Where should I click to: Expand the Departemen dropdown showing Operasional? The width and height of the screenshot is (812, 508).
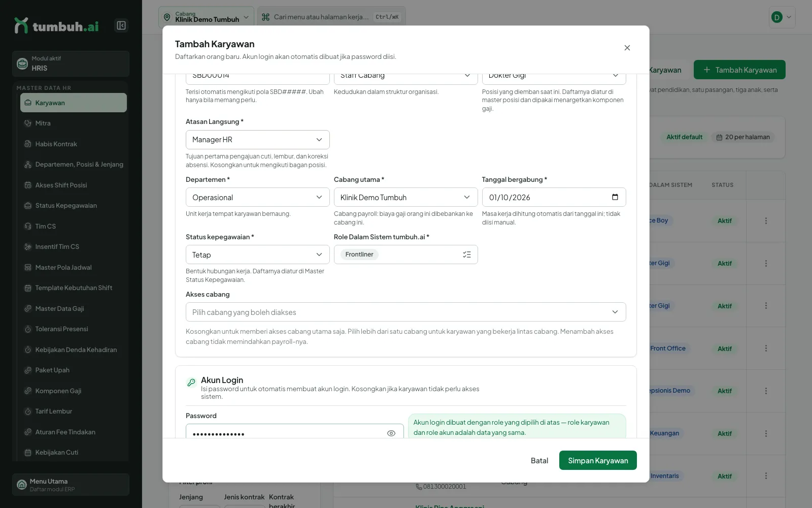pyautogui.click(x=258, y=197)
